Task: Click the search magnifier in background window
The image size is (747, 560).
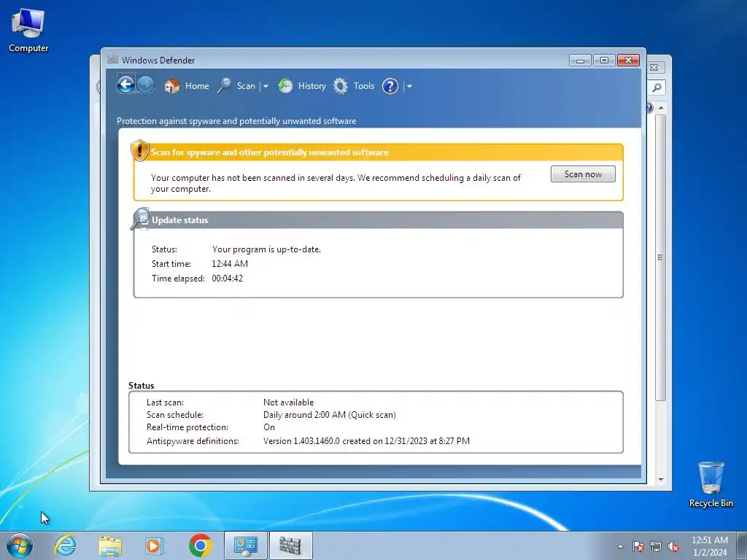Action: [x=657, y=87]
